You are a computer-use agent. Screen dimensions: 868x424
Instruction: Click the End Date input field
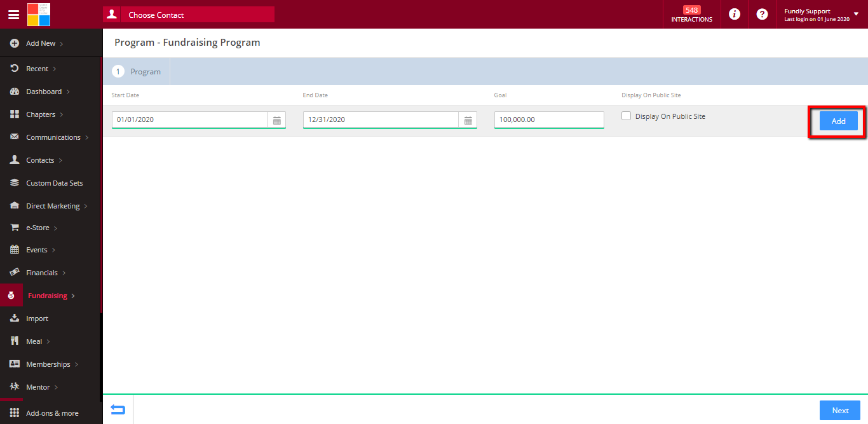(x=381, y=120)
